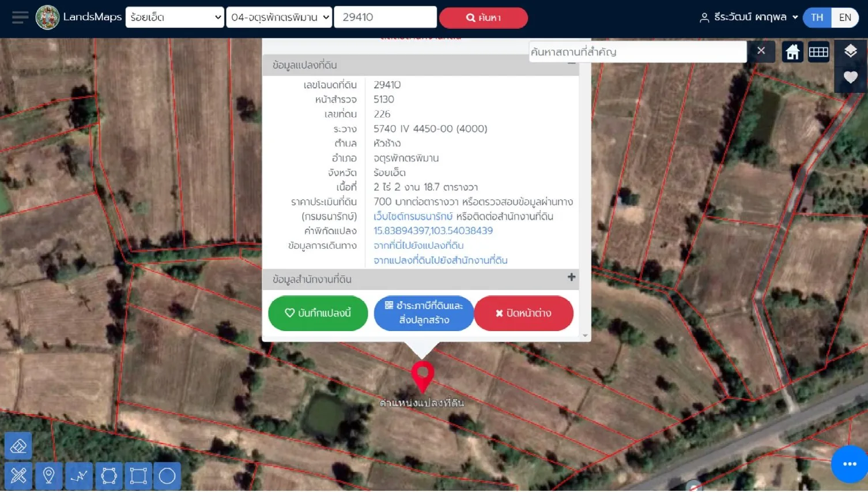Open the เว็บไซต์กรมธนารักษ์ link
The image size is (868, 492).
click(413, 216)
